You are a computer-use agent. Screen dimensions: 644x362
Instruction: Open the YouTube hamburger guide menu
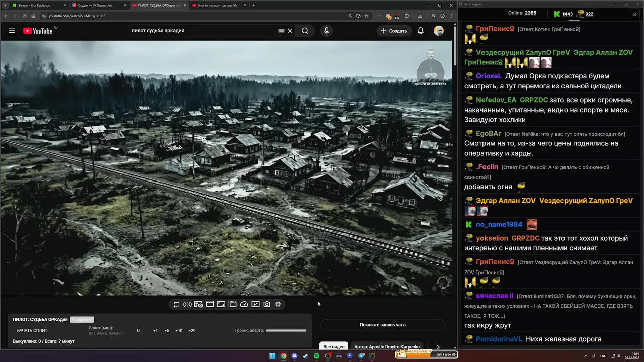(12, 31)
